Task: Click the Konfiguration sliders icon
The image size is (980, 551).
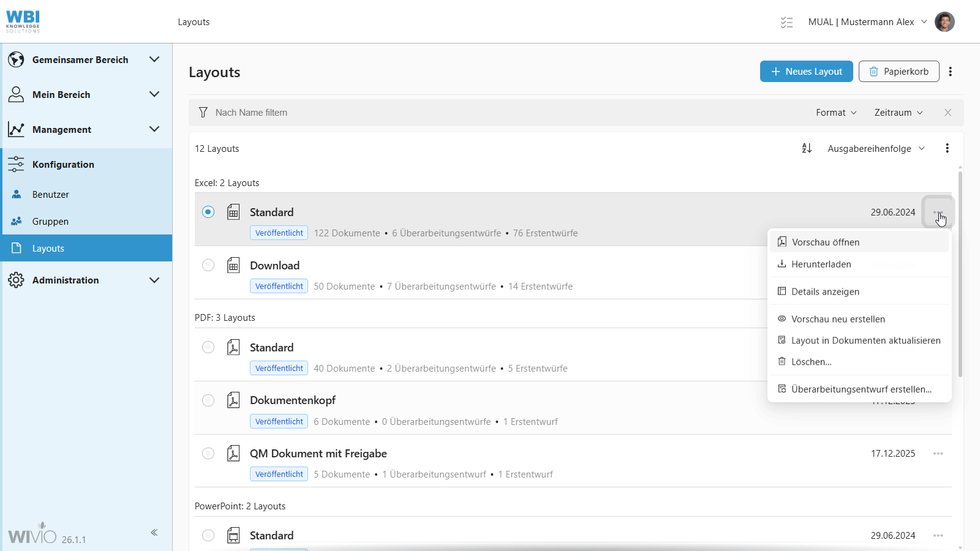Action: [16, 163]
